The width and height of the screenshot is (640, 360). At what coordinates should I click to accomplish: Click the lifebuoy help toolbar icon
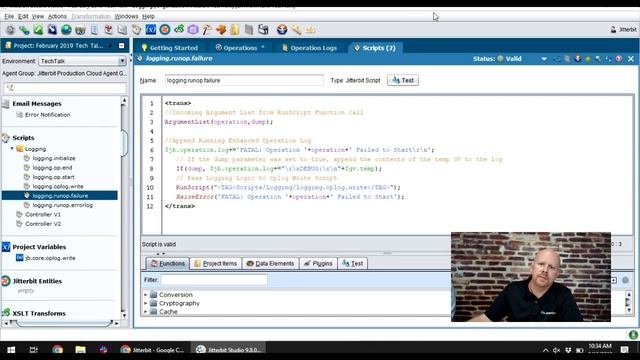pos(282,30)
